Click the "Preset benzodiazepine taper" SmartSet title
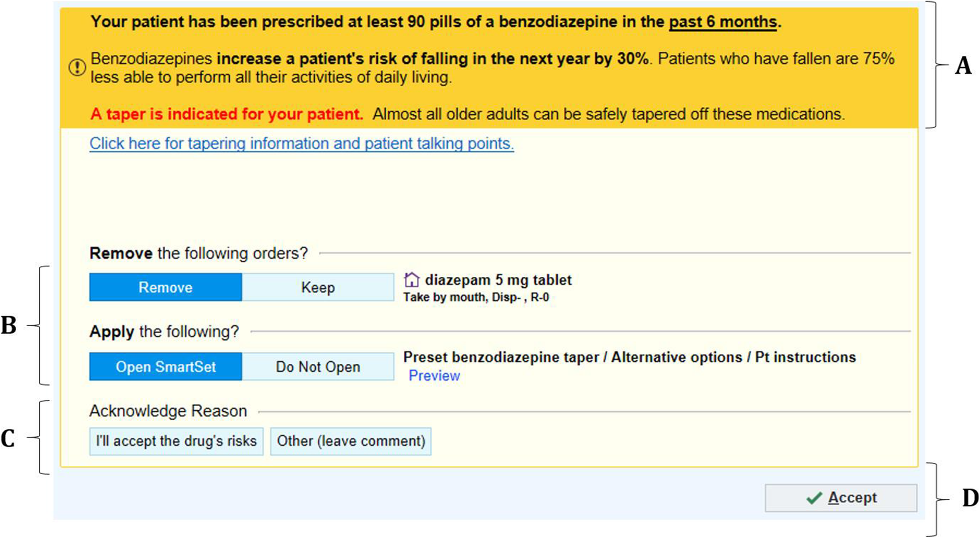 pyautogui.click(x=505, y=357)
